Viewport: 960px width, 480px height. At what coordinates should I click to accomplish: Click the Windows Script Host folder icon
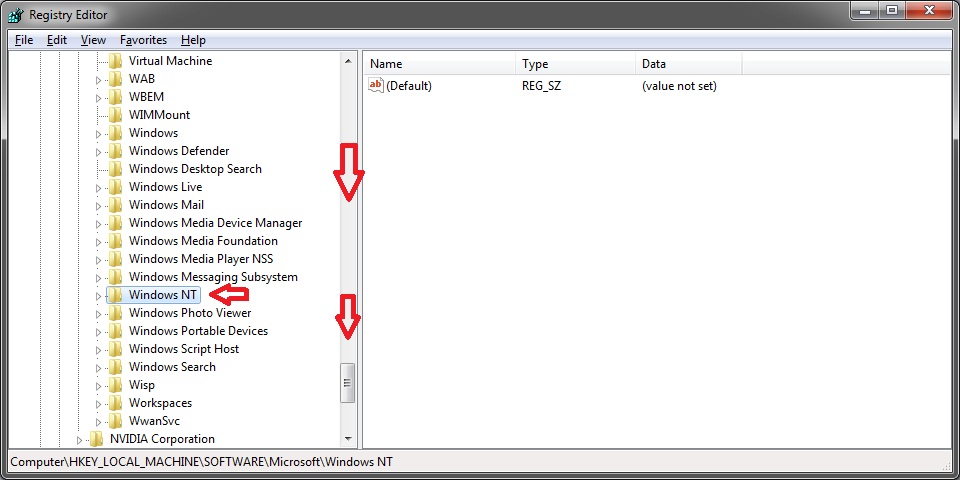click(x=115, y=349)
